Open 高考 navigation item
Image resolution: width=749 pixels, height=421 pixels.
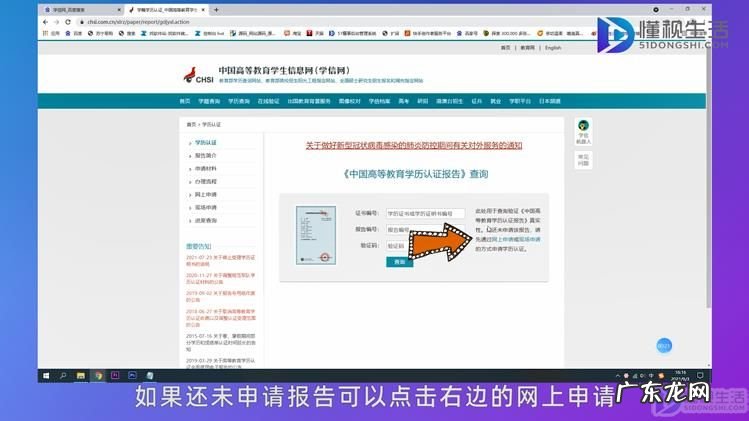tap(404, 101)
